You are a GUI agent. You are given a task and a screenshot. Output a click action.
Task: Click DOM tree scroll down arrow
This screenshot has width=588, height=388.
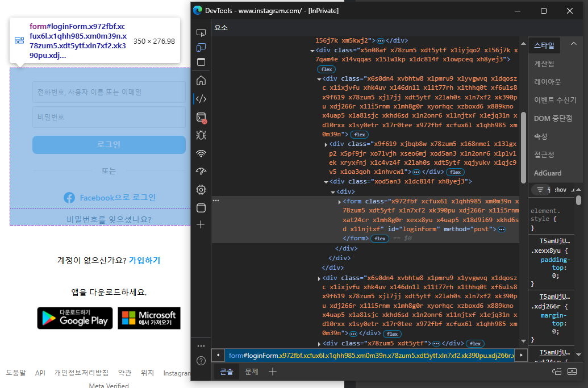click(523, 341)
